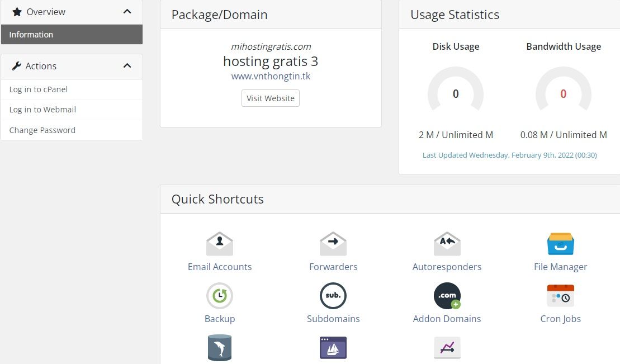Open the Change Password action
The image size is (620, 364).
[42, 130]
